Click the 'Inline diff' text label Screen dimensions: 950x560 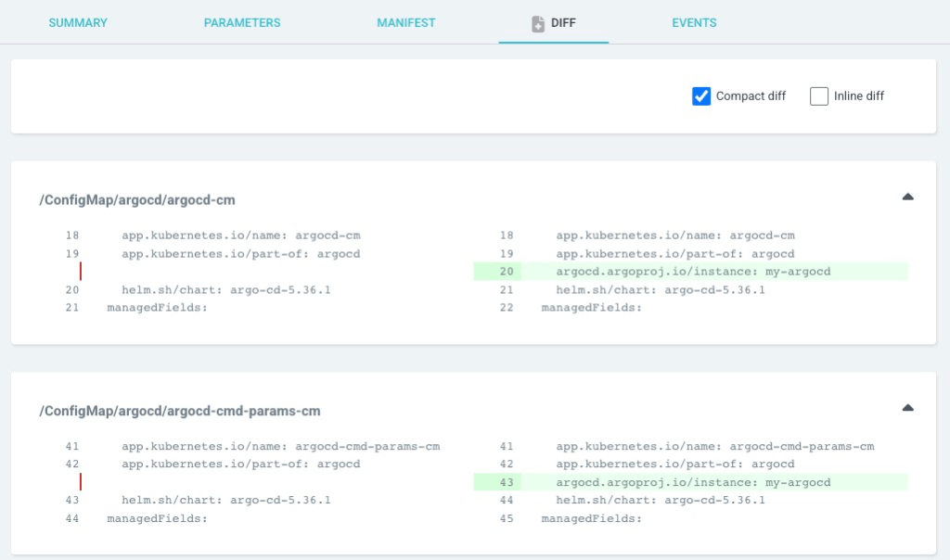pos(858,96)
